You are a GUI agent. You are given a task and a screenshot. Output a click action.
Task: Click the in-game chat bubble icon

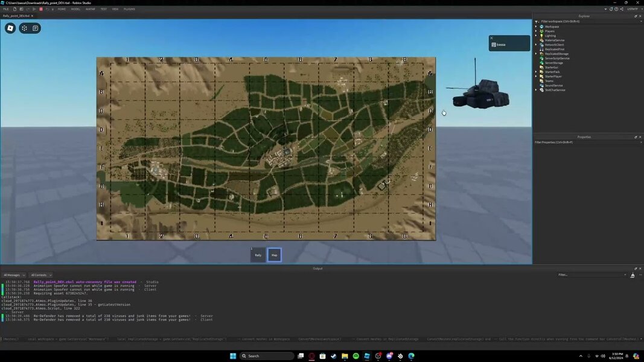[x=35, y=28]
